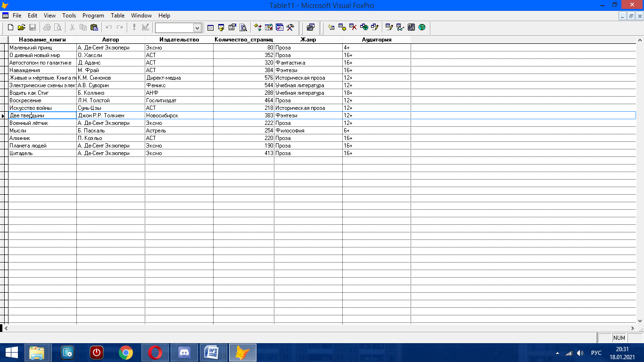Viewport: 644px width, 362px height.
Task: Click the Издательство column header
Action: click(x=179, y=40)
